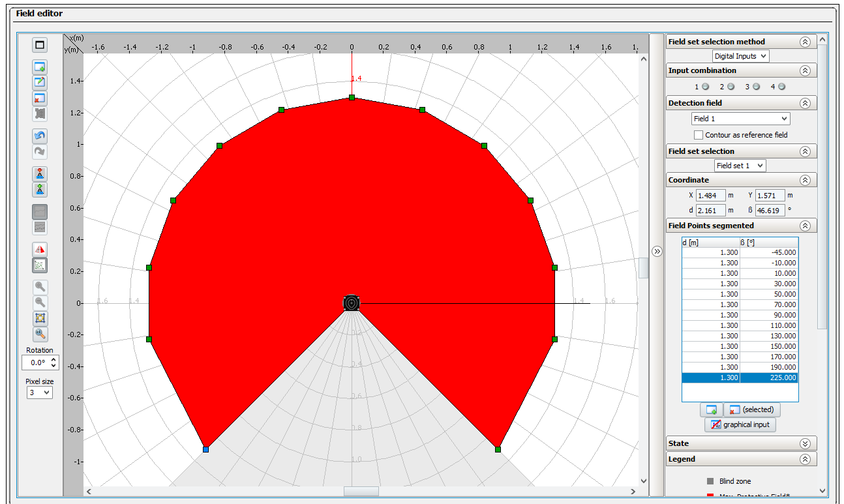Screen dimensions: 844x504
Task: Click the red-arrow person icon in left toolbar
Action: (x=40, y=174)
